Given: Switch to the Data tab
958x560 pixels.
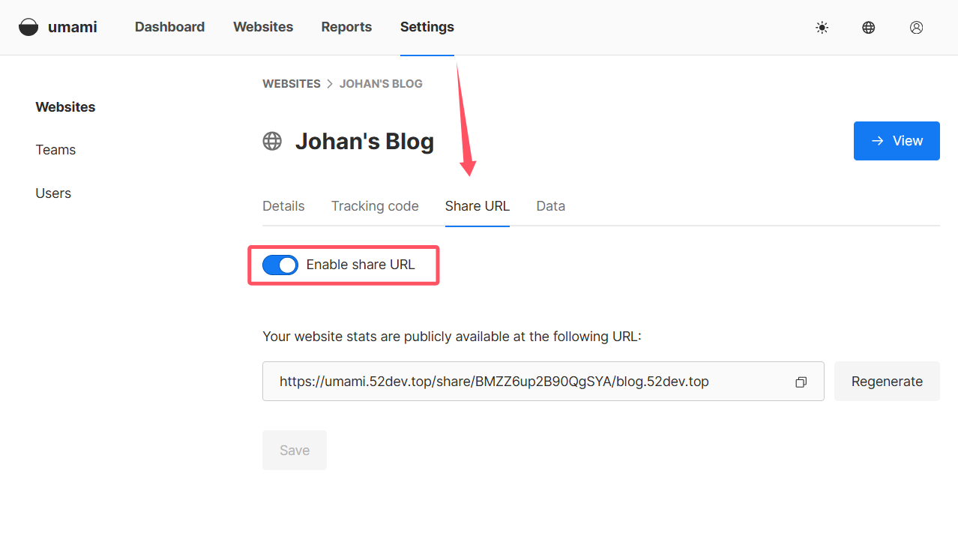Looking at the screenshot, I should tap(550, 206).
